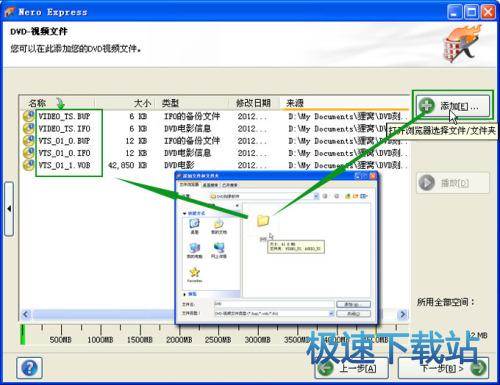Click disc icon beside VTS_01_0.BUP
Viewport: 500px width, 385px height.
coord(29,141)
